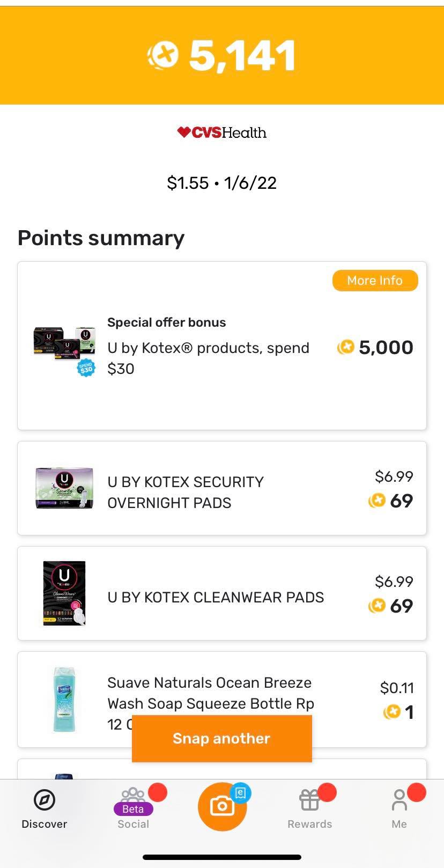Tap coin icon beside Security Overnight 69 points
The image size is (444, 868).
tap(377, 501)
